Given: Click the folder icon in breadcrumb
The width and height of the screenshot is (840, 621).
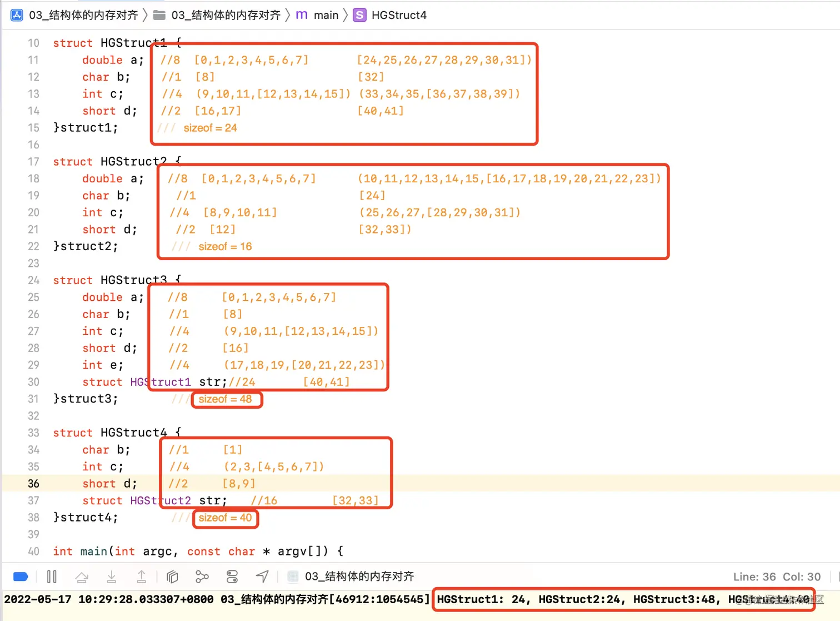Looking at the screenshot, I should coord(159,15).
